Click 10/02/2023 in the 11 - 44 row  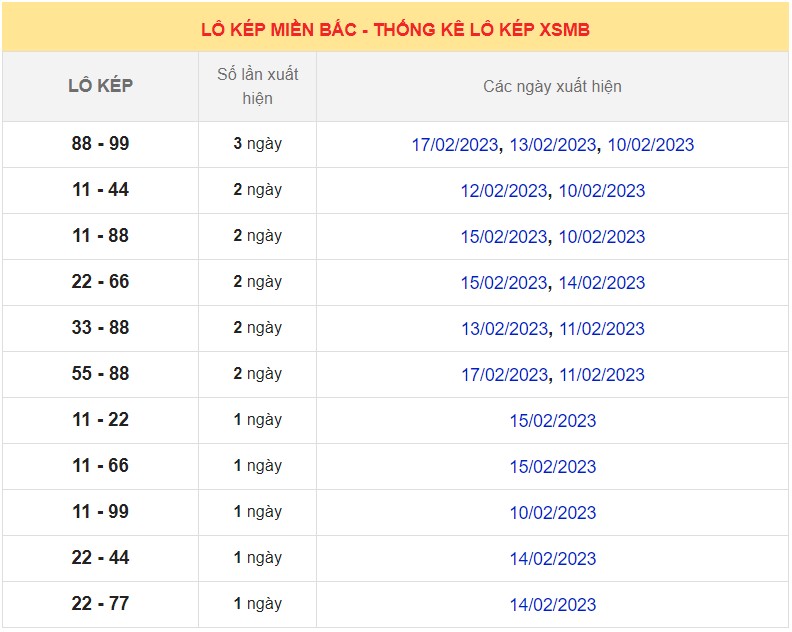point(601,191)
